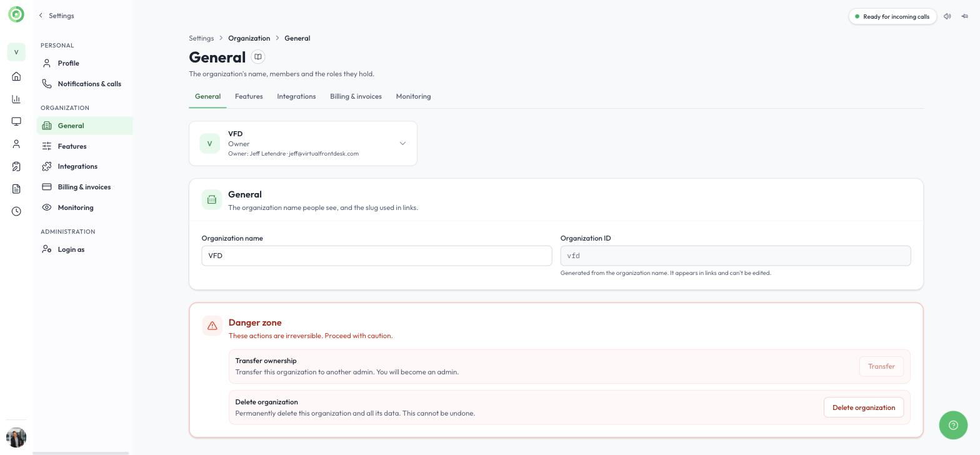
Task: Select Integrations in the sidebar
Action: (x=84, y=166)
